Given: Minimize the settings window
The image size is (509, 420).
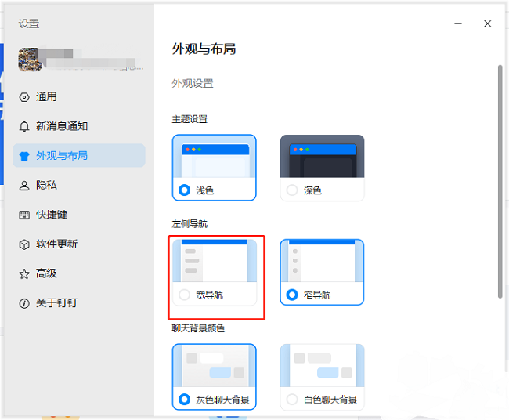Looking at the screenshot, I should tap(458, 24).
